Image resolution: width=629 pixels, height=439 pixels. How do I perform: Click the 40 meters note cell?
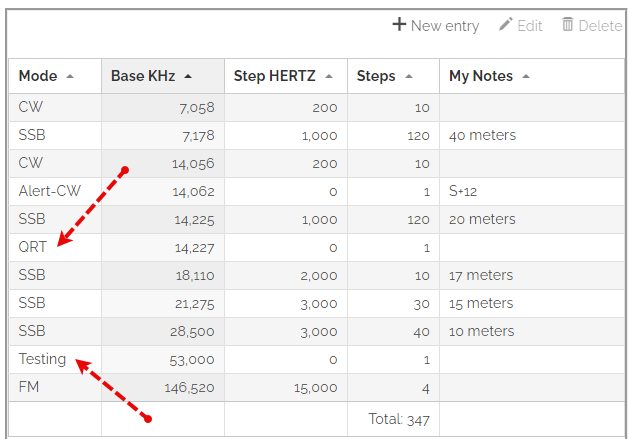coord(482,135)
